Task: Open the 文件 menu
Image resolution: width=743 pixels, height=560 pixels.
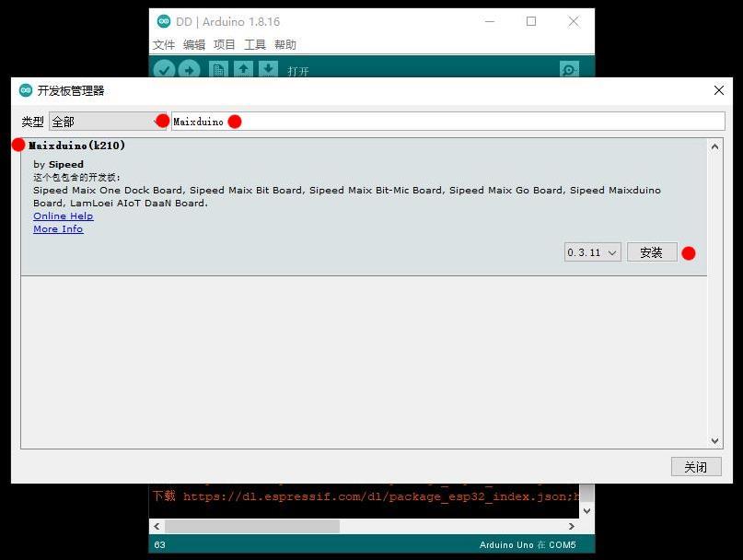Action: click(x=164, y=44)
